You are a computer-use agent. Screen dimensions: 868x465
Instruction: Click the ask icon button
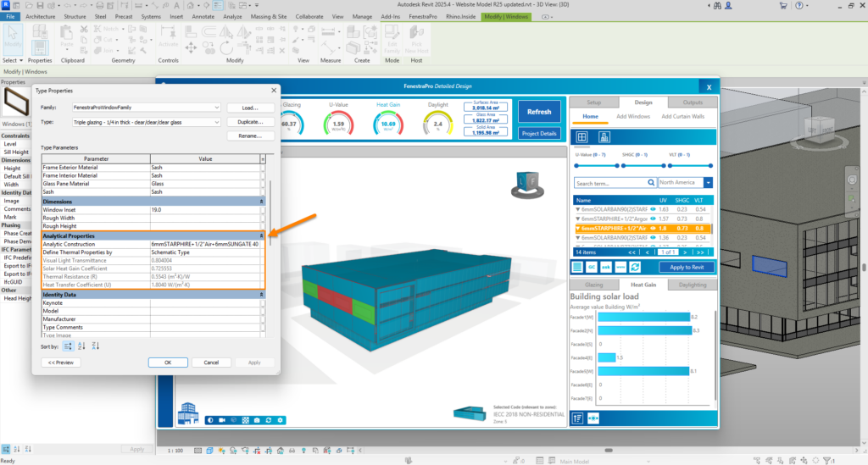coord(606,267)
